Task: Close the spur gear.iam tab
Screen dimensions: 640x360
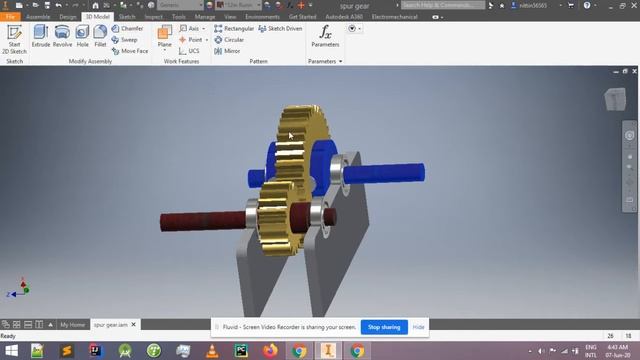Action: coord(133,324)
